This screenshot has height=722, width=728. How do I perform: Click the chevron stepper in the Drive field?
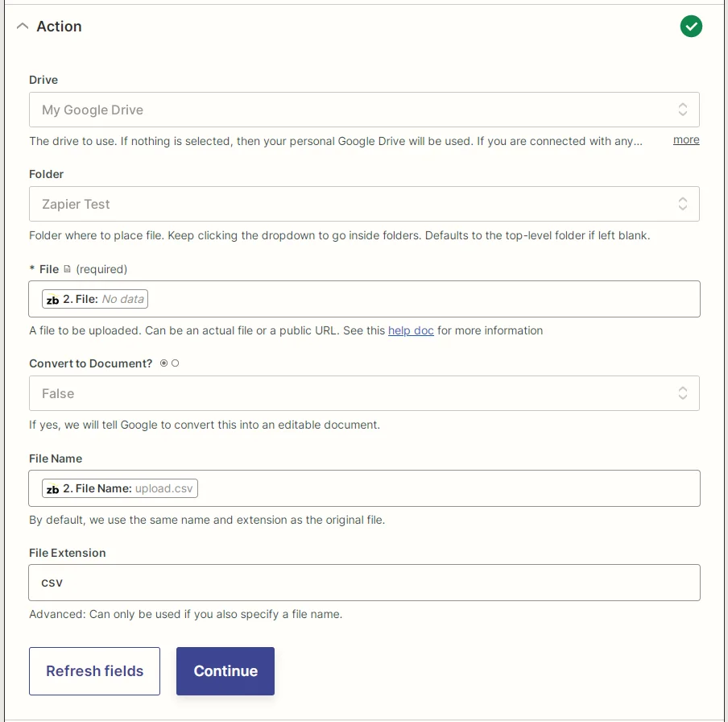(x=683, y=110)
